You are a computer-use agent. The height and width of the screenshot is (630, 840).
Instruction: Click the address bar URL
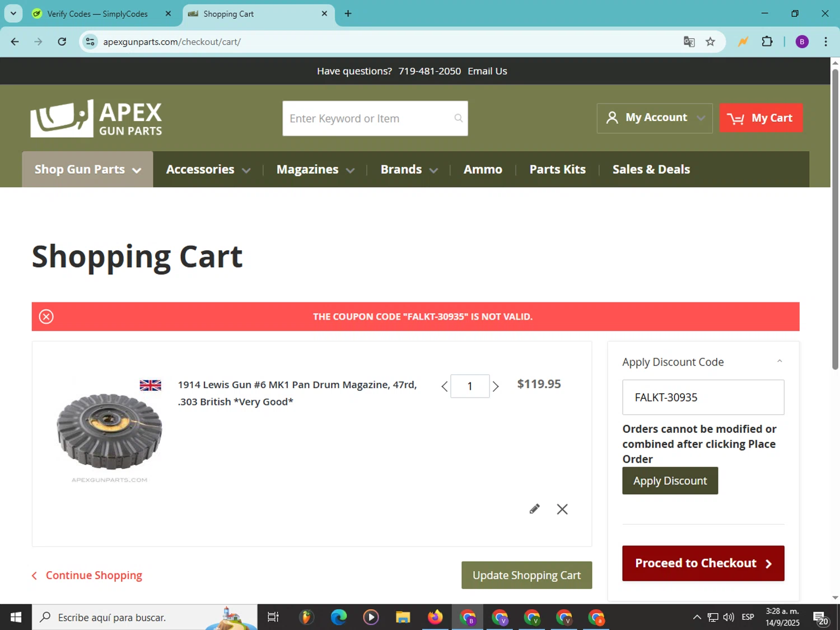pyautogui.click(x=172, y=41)
